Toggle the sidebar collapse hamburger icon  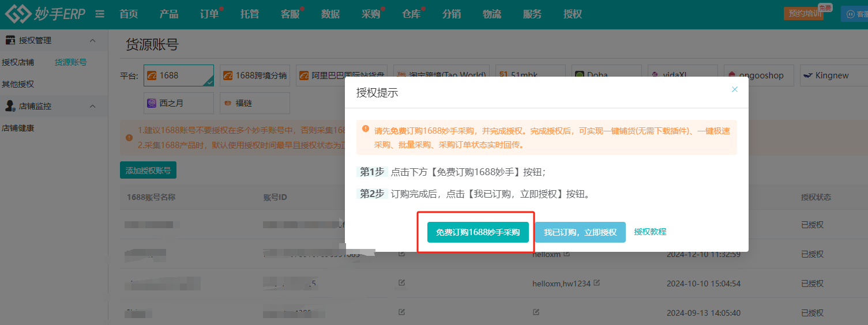click(100, 14)
